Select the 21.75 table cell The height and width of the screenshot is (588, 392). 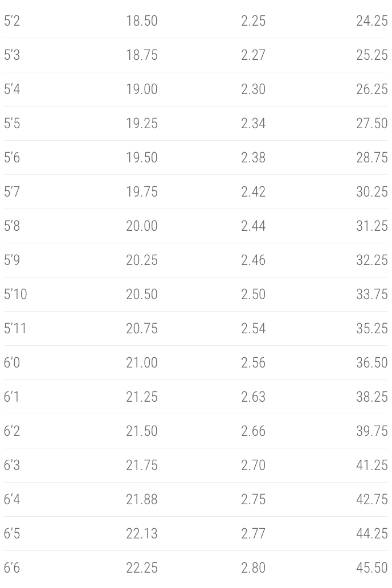click(x=141, y=465)
